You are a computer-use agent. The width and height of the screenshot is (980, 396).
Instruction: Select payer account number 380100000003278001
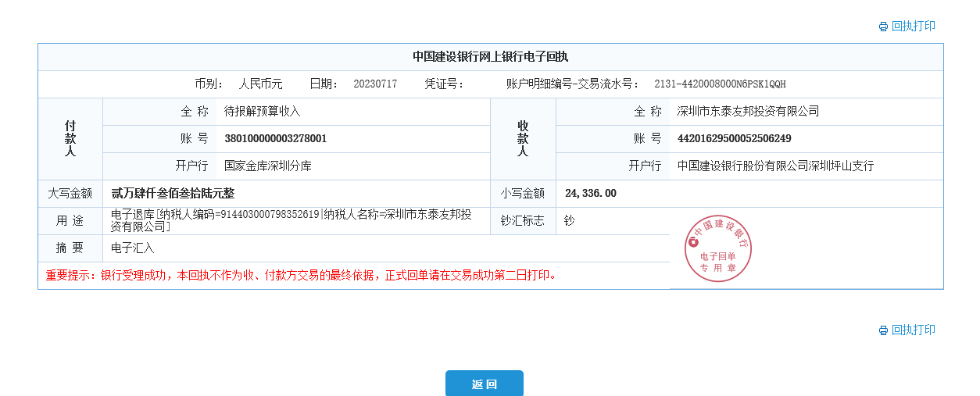(x=276, y=139)
